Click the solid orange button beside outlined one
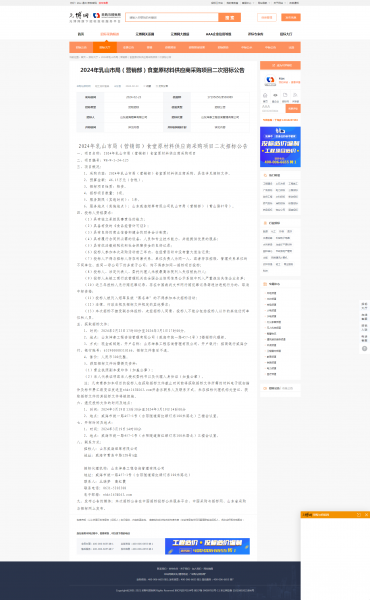Image resolution: width=370 pixels, height=600 pixels. click(x=291, y=18)
